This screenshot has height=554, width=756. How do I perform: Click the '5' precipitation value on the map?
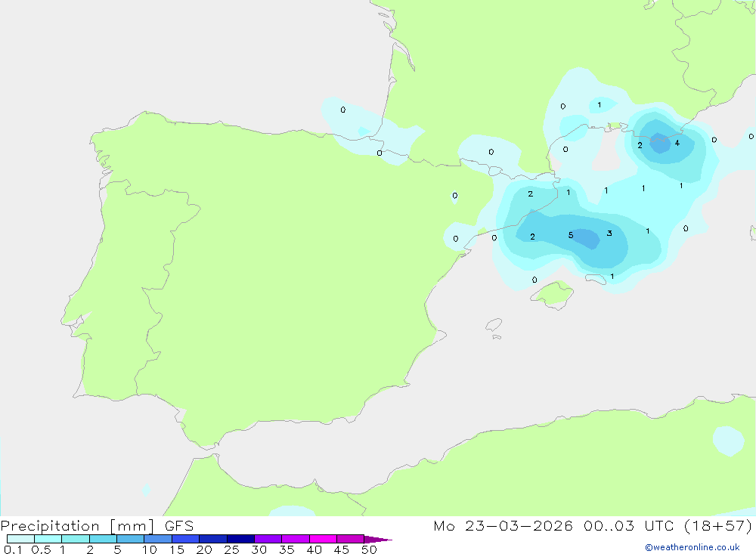(571, 235)
